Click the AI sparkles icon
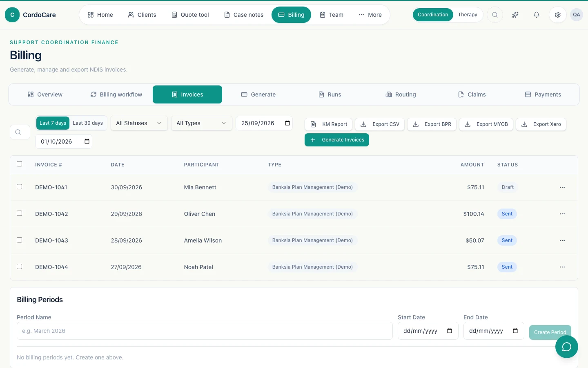Image resolution: width=588 pixels, height=368 pixels. tap(515, 15)
